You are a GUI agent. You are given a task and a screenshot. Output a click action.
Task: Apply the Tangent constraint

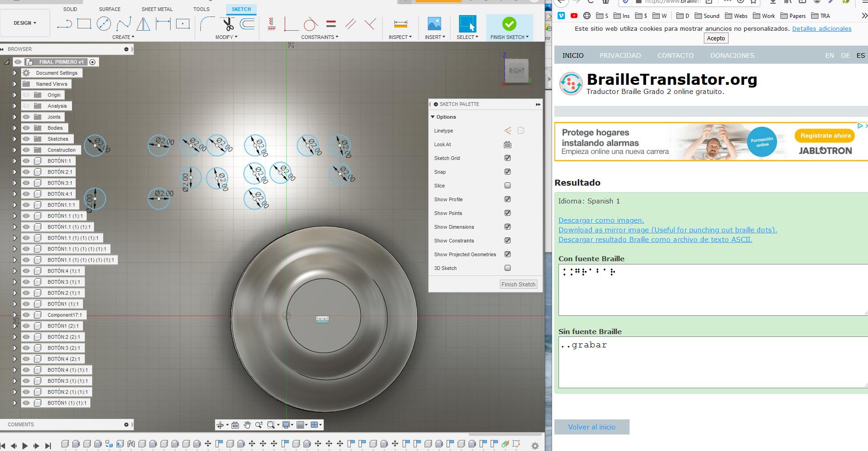pos(311,24)
